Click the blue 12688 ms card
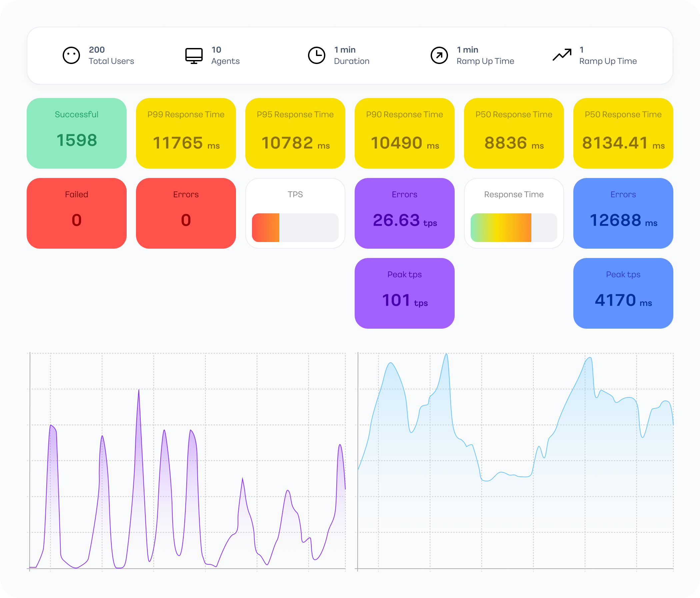 [x=623, y=213]
